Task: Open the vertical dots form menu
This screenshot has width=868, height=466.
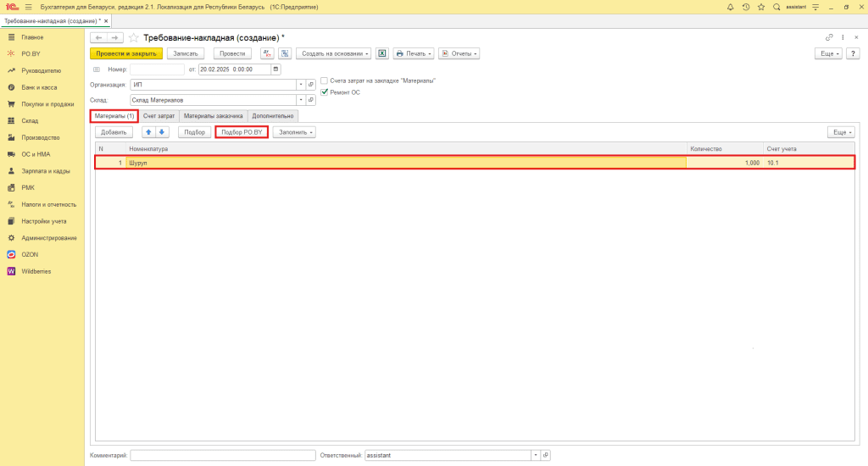Action: pyautogui.click(x=843, y=37)
